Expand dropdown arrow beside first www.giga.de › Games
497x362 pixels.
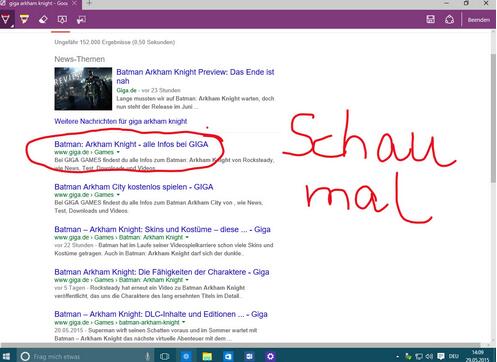[x=118, y=152]
